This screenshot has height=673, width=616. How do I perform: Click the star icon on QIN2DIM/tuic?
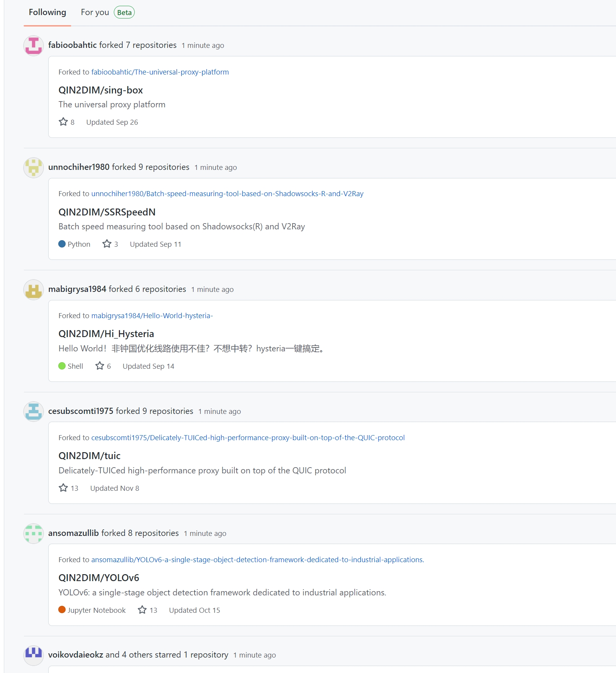pos(63,487)
